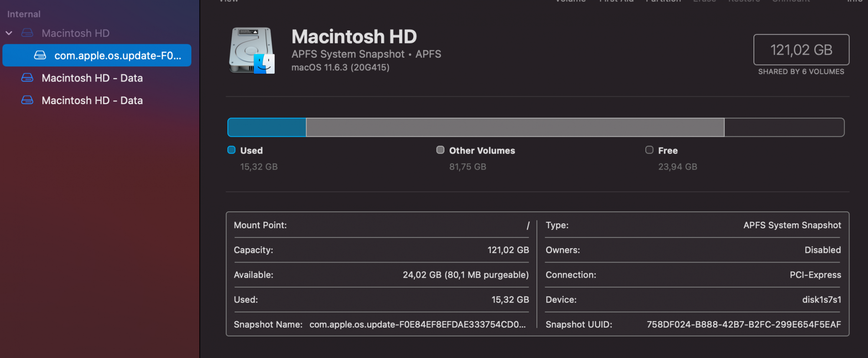
Task: Click the empty Free legend swatch
Action: (x=649, y=150)
